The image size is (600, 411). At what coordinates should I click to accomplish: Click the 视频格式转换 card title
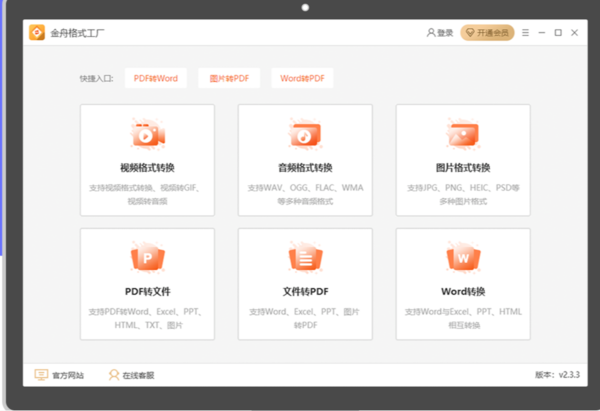[146, 167]
